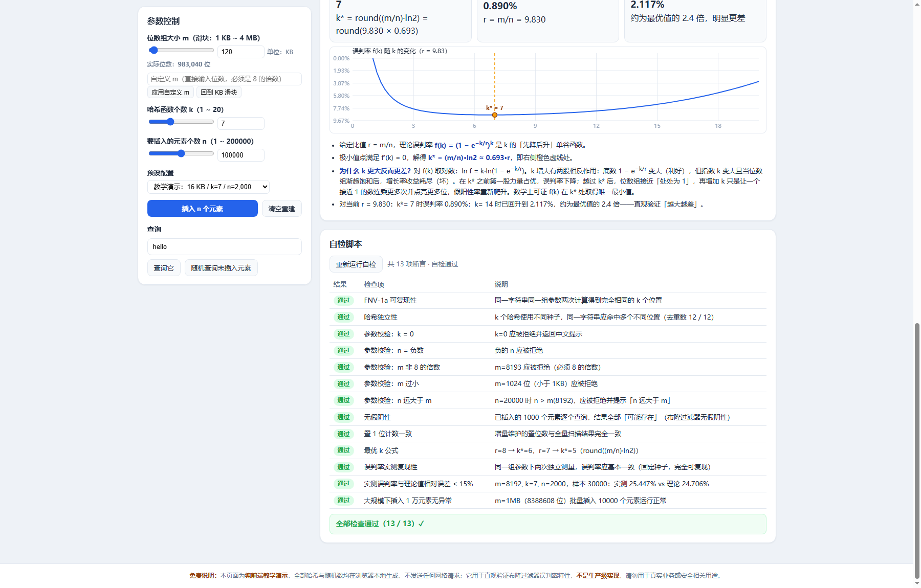Click the 参数校验：n 远大于 m check item
Viewport: 921px width, 588px height.
(x=398, y=400)
